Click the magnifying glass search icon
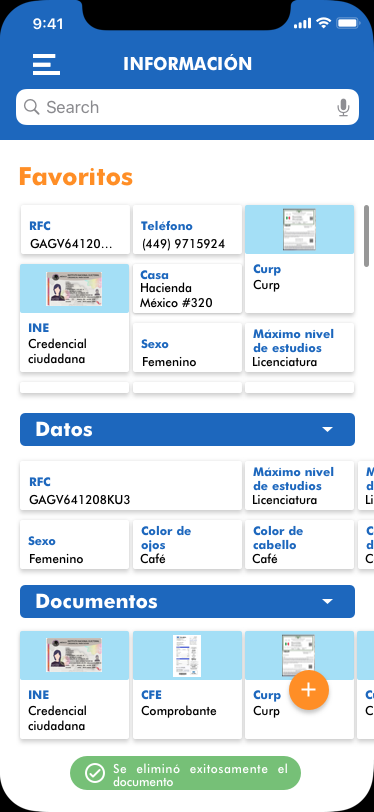Image resolution: width=374 pixels, height=812 pixels. pyautogui.click(x=32, y=107)
